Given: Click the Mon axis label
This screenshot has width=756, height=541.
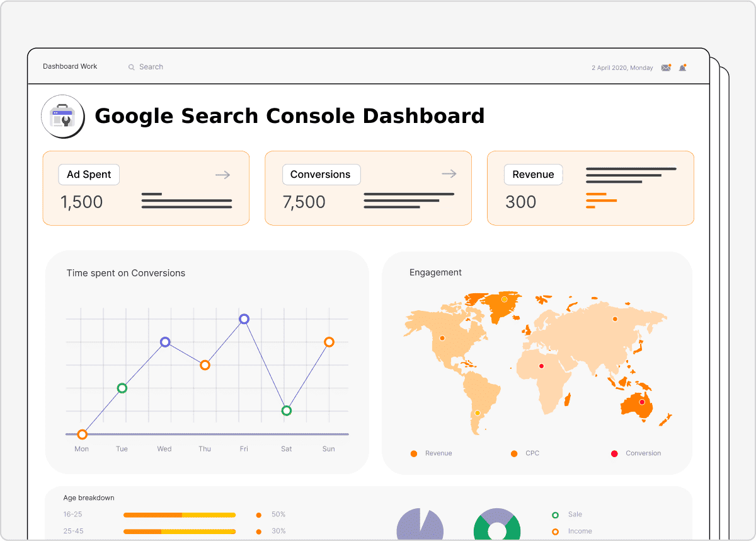Looking at the screenshot, I should (x=82, y=449).
